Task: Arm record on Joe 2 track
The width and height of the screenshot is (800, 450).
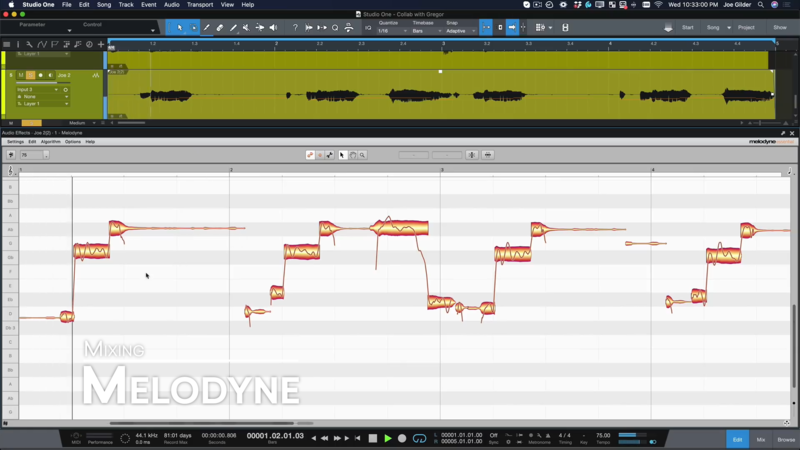Action: click(40, 75)
